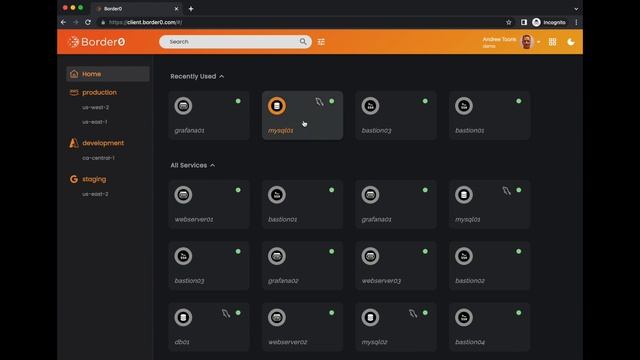
Task: Click the Incognito profile indicator
Action: pos(549,22)
